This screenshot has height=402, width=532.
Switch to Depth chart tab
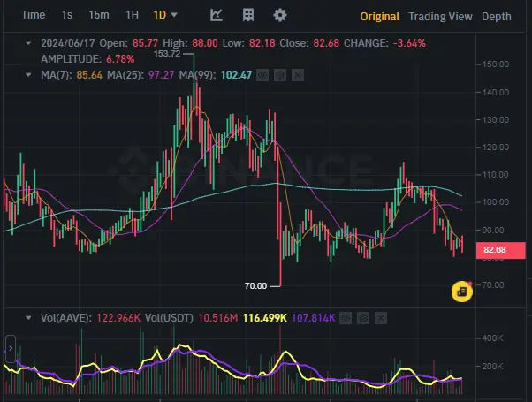point(497,17)
